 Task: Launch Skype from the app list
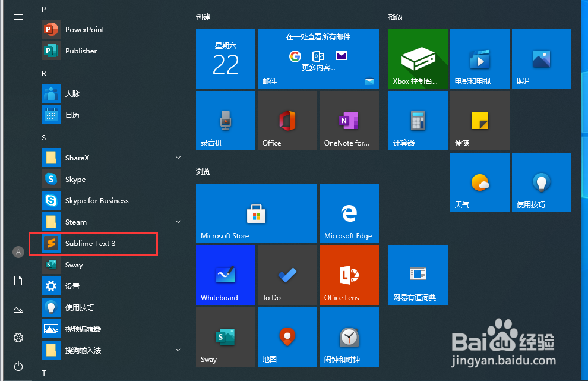(112, 179)
